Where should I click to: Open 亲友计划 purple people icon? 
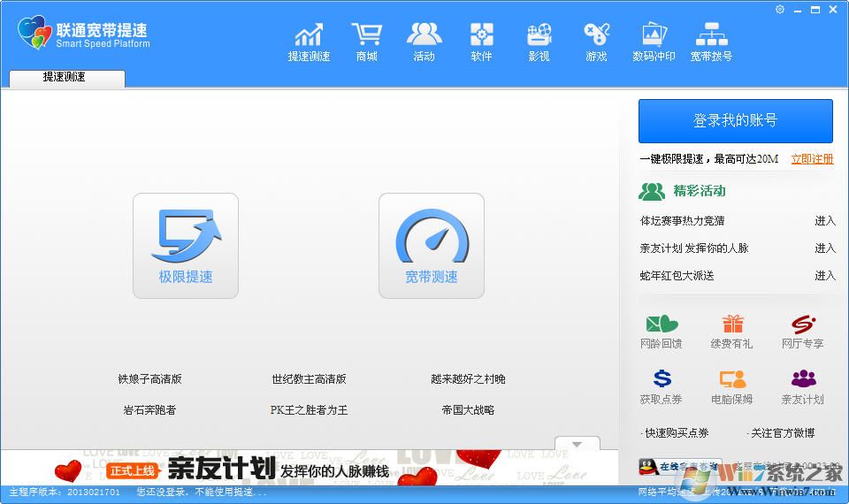[802, 387]
